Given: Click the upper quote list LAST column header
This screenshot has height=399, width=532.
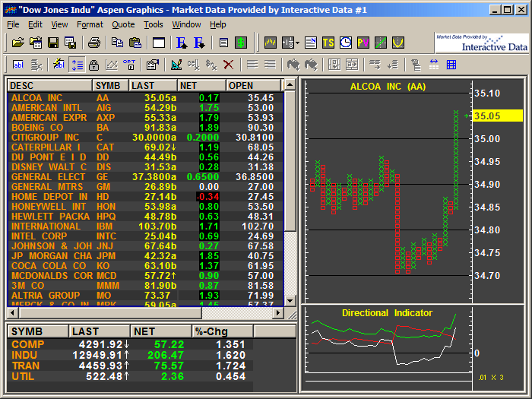Looking at the screenshot, I should point(153,85).
